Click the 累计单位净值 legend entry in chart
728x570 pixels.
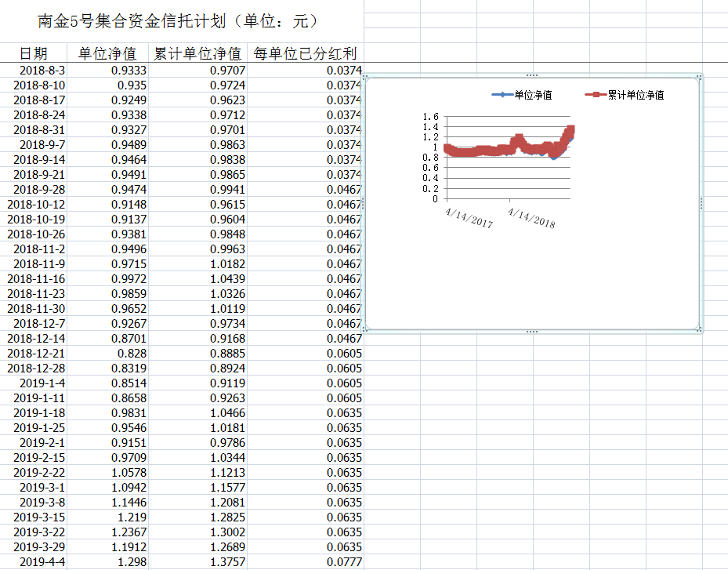tap(625, 95)
